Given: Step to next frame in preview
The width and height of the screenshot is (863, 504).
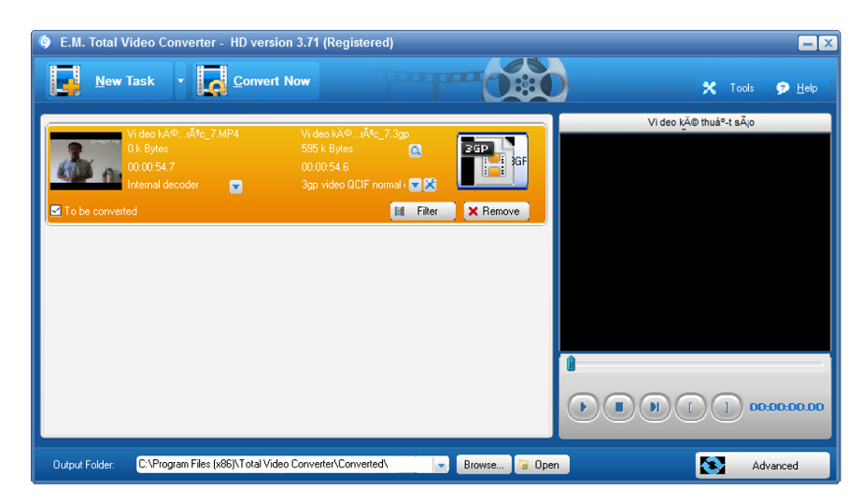Looking at the screenshot, I should pos(655,407).
